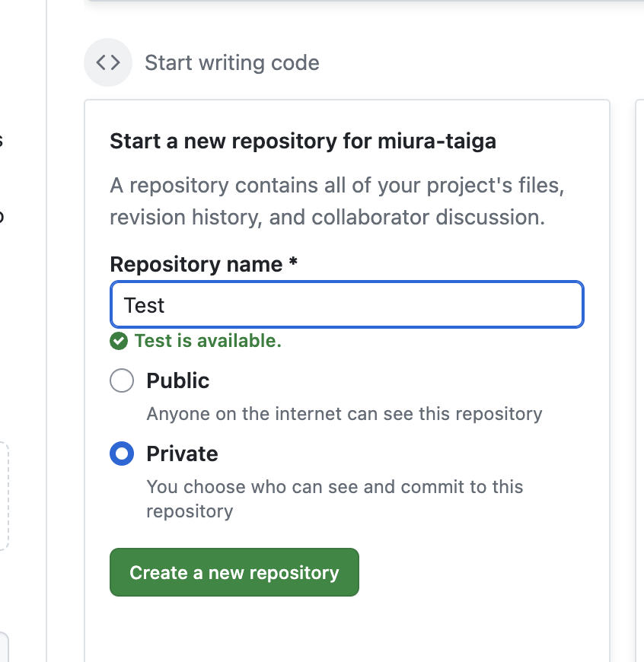Screen dimensions: 644x662
Task: Click the 'Test is available.' message
Action: click(208, 341)
